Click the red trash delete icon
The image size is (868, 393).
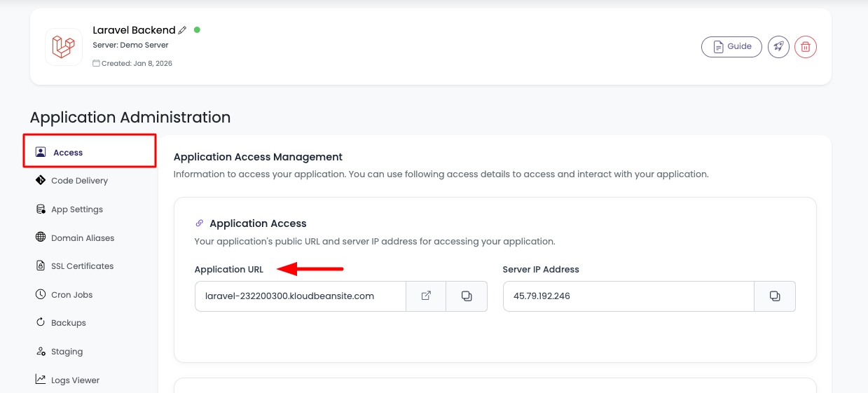(x=806, y=47)
